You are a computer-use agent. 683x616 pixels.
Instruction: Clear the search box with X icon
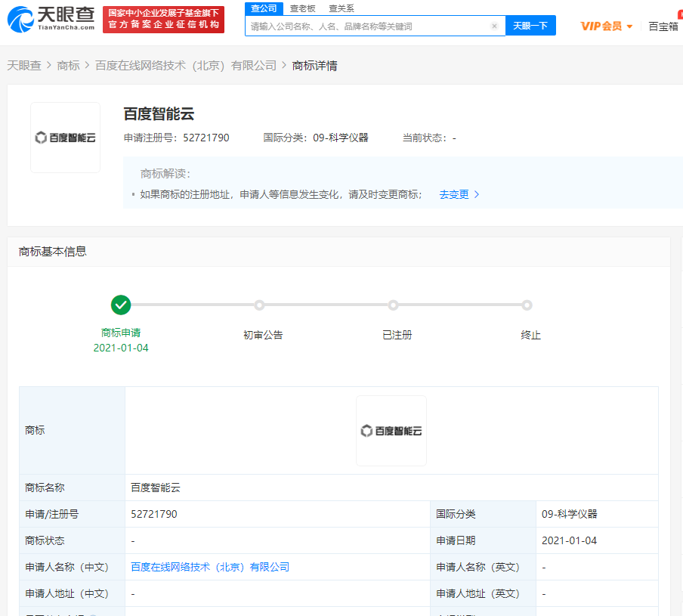tap(494, 26)
